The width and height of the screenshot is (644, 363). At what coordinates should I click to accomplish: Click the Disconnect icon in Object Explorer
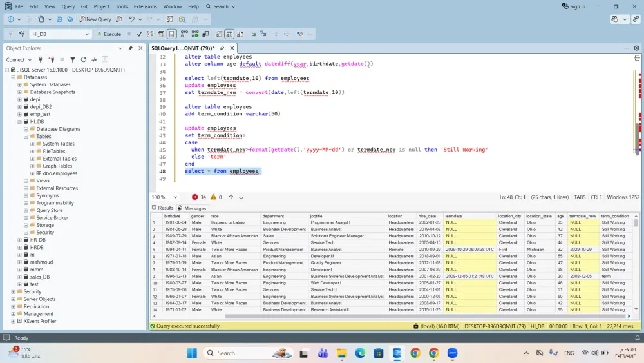tap(52, 59)
